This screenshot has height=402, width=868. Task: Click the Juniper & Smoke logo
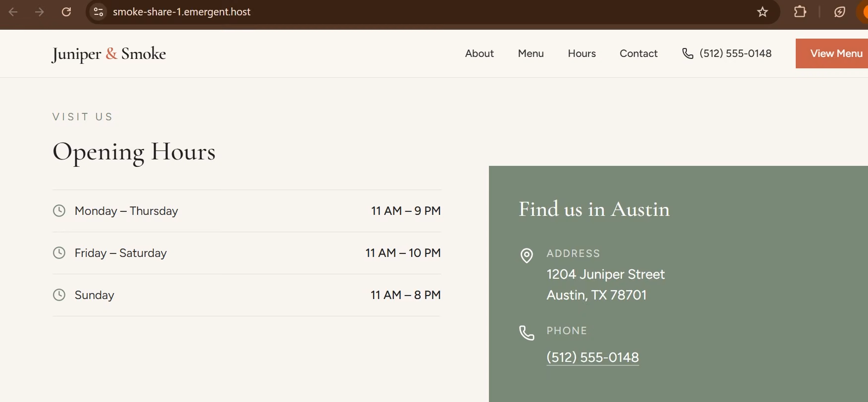pos(109,53)
